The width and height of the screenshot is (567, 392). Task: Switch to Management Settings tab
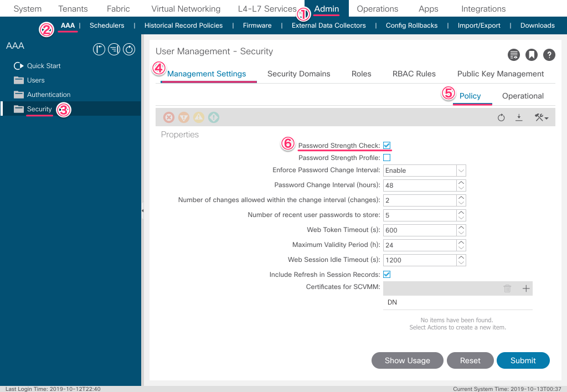pos(207,74)
